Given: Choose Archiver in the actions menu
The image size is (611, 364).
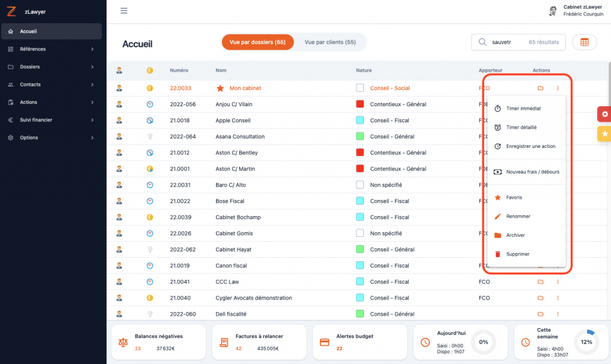Looking at the screenshot, I should pos(516,235).
